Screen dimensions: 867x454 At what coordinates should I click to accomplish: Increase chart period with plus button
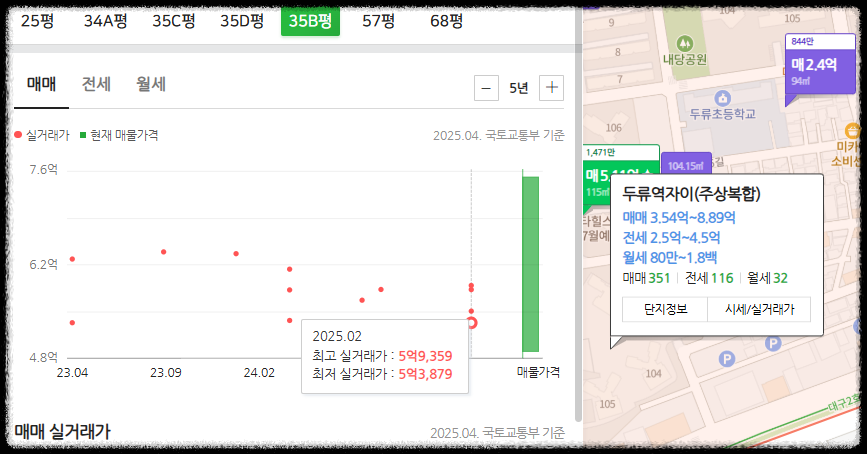click(551, 88)
